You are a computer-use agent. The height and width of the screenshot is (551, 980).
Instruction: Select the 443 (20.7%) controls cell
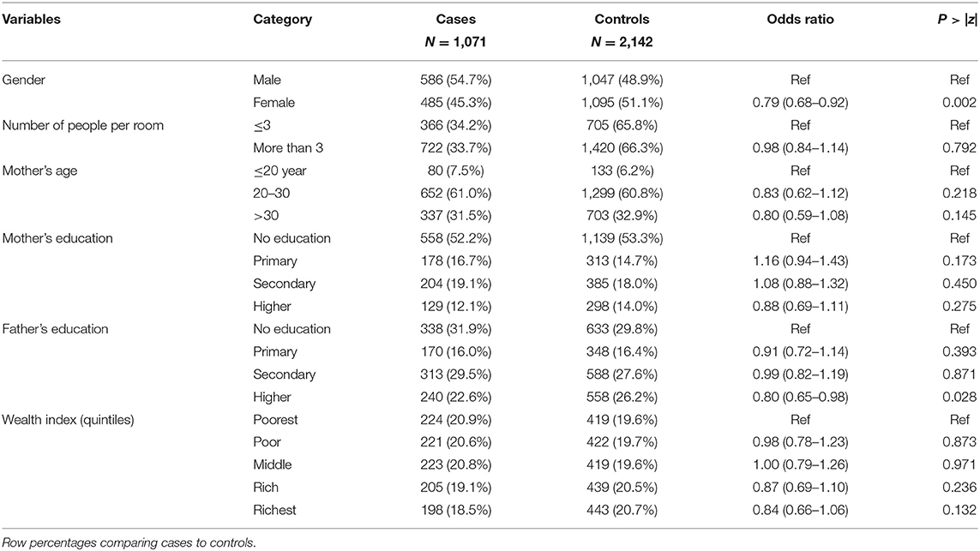coord(622,510)
